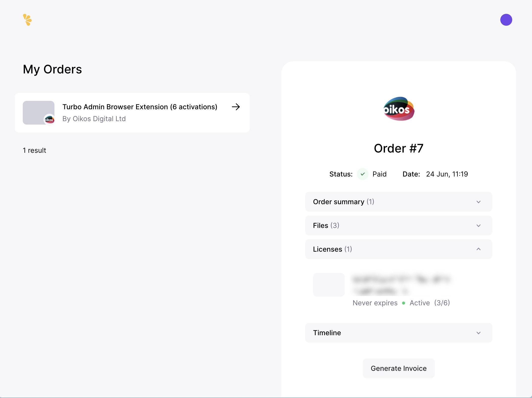Click the 'Order #7' heading
This screenshot has height=398, width=532.
coord(399,148)
